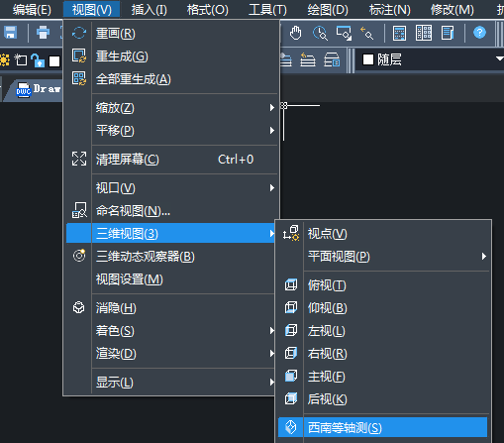Click the viewpoint icon beside 视点
Screen dimensions: 504x443
pyautogui.click(x=291, y=233)
